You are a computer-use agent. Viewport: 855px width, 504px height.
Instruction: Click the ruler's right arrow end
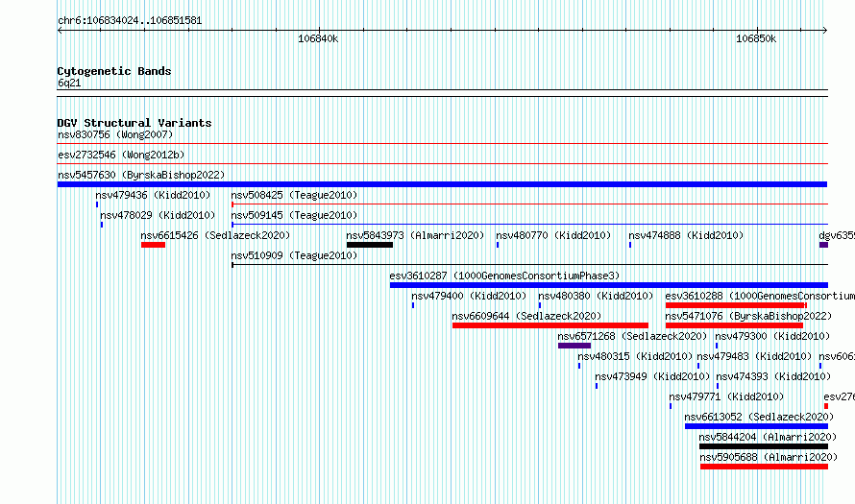[x=825, y=31]
